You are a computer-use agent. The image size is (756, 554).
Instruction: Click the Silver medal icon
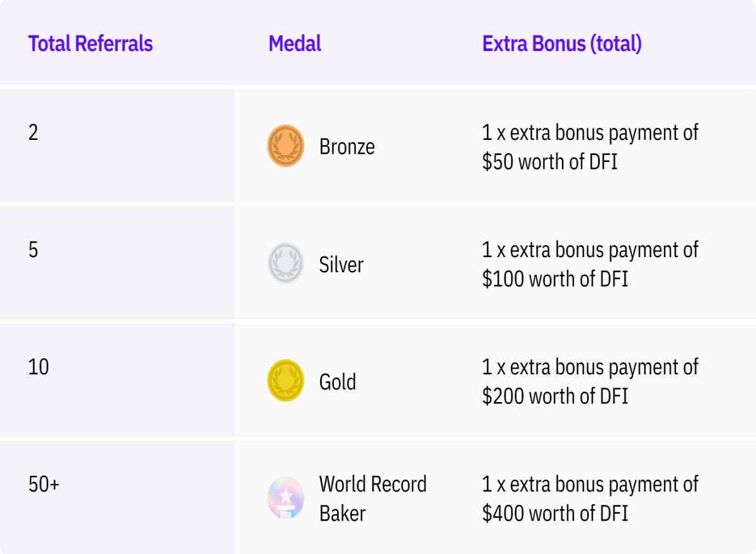click(x=285, y=263)
